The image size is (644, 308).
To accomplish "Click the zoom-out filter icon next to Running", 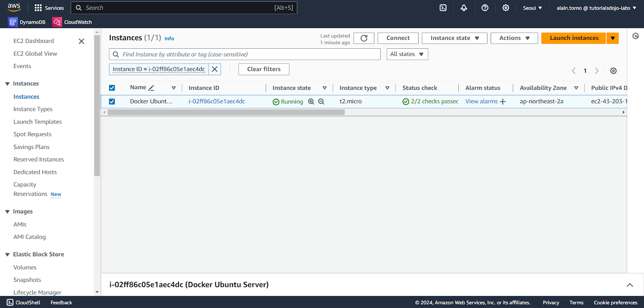I will point(321,101).
